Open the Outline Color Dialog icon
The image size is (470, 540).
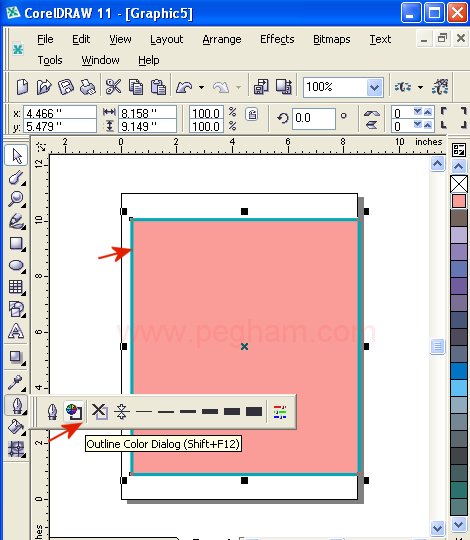pyautogui.click(x=74, y=411)
